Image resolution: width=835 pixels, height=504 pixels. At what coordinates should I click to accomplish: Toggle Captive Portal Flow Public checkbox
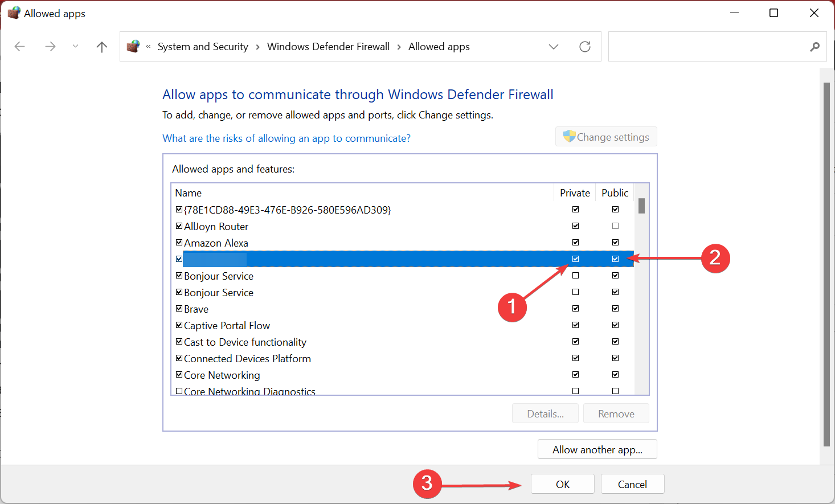(615, 325)
